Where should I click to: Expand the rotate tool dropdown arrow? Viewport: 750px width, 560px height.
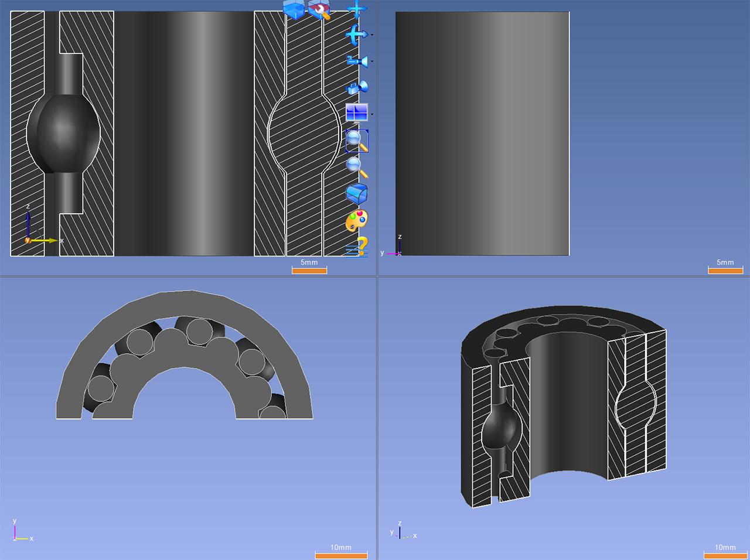tap(372, 35)
